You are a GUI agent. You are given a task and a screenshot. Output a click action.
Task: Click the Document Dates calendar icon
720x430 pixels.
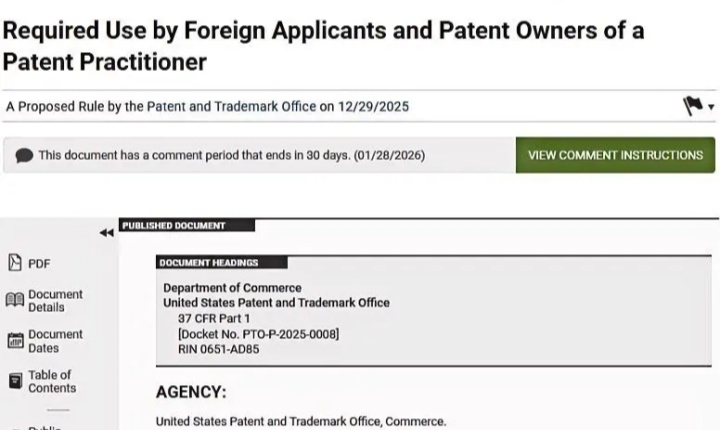click(14, 341)
